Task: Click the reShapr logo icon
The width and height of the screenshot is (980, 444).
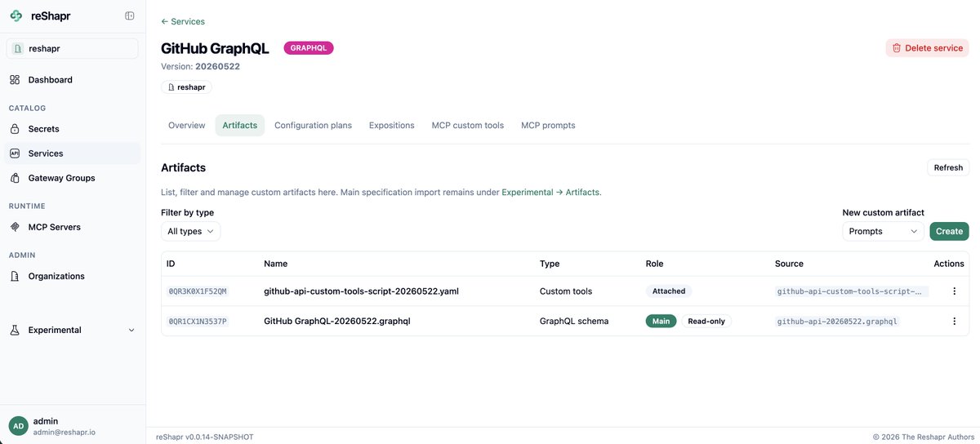Action: pos(16,16)
